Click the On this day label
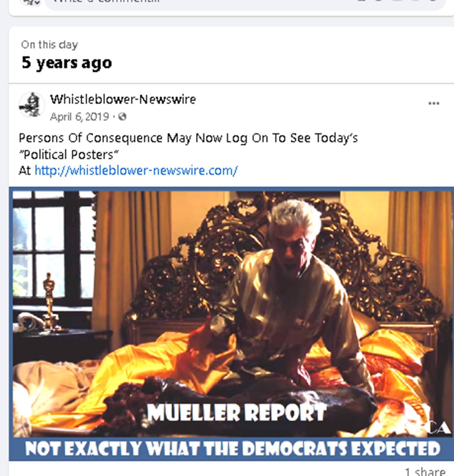Screen dimensions: 454x476 [x=49, y=45]
